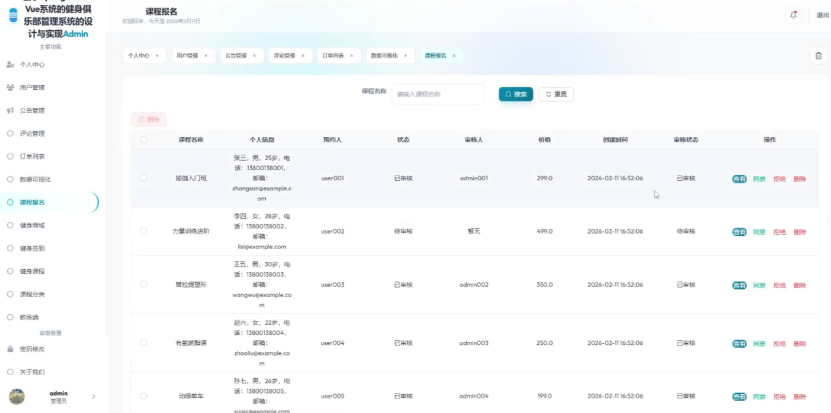Click 删除 for user001 row

tap(800, 179)
